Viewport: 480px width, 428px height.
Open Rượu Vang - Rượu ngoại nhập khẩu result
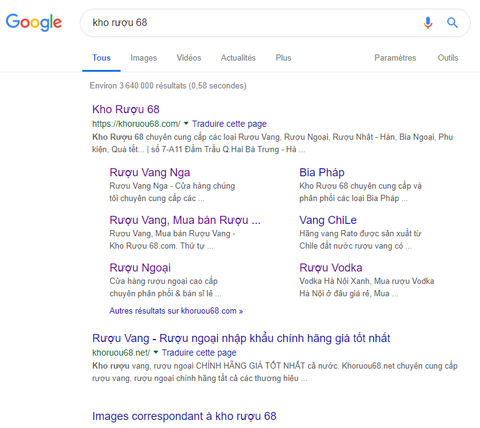click(241, 338)
